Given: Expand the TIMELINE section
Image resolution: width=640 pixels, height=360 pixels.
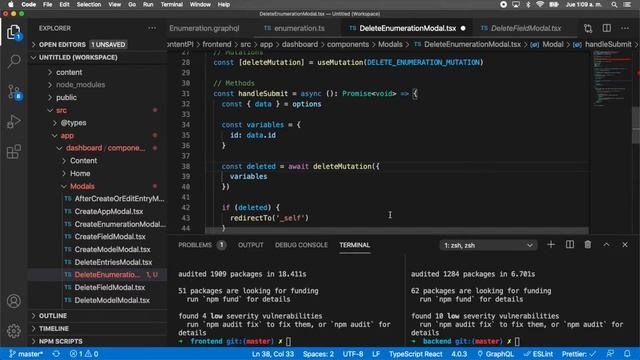Looking at the screenshot, I should [x=98, y=329].
